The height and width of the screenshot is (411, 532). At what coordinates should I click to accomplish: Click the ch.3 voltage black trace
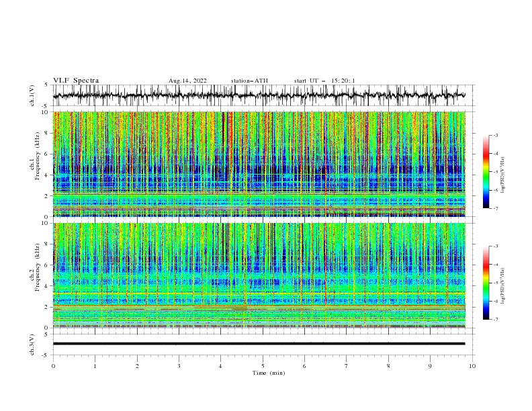259,344
